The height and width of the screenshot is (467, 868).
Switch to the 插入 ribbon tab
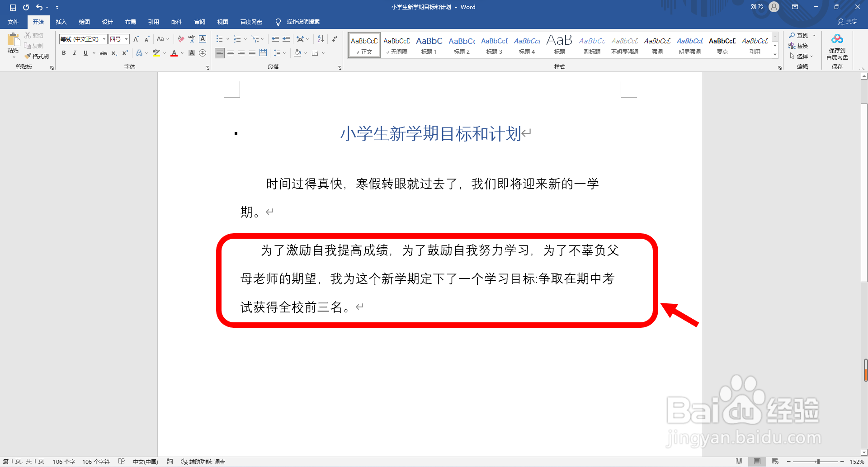pos(61,22)
